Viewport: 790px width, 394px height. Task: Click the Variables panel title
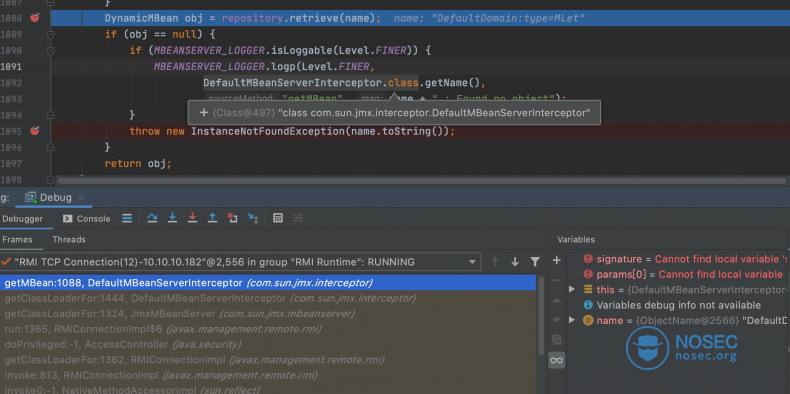tap(576, 239)
